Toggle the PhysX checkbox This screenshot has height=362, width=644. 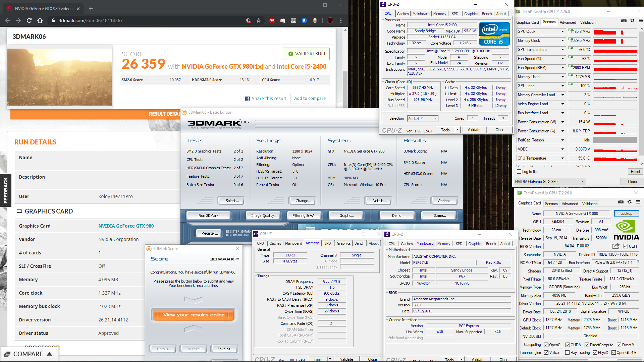[x=595, y=353]
